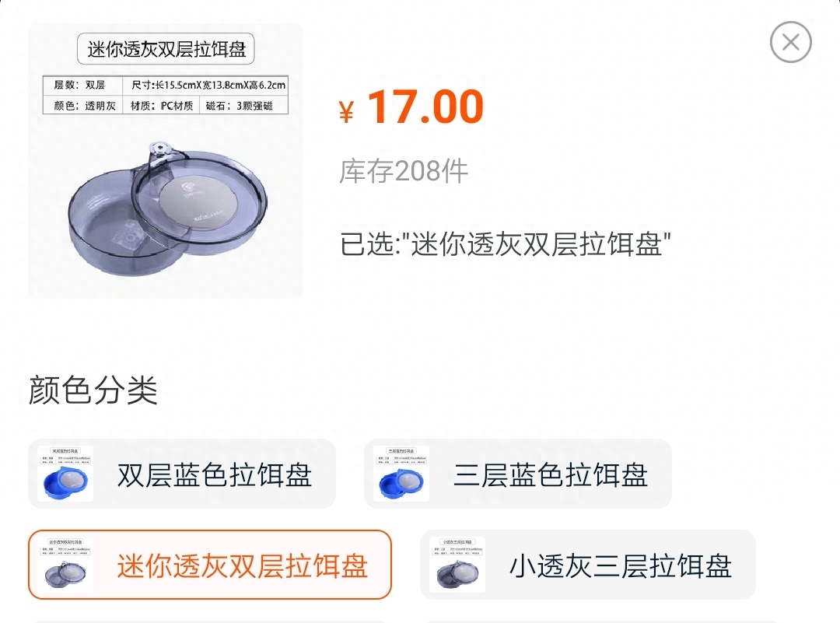Click the 颜色 透明灰 spec cell

pyautogui.click(x=83, y=106)
